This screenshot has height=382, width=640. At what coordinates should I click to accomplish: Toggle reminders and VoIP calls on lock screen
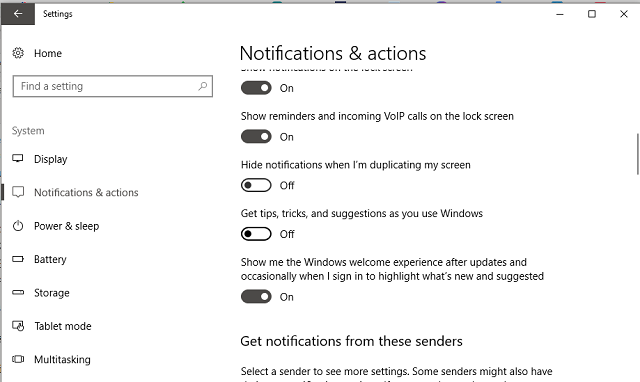coord(256,136)
